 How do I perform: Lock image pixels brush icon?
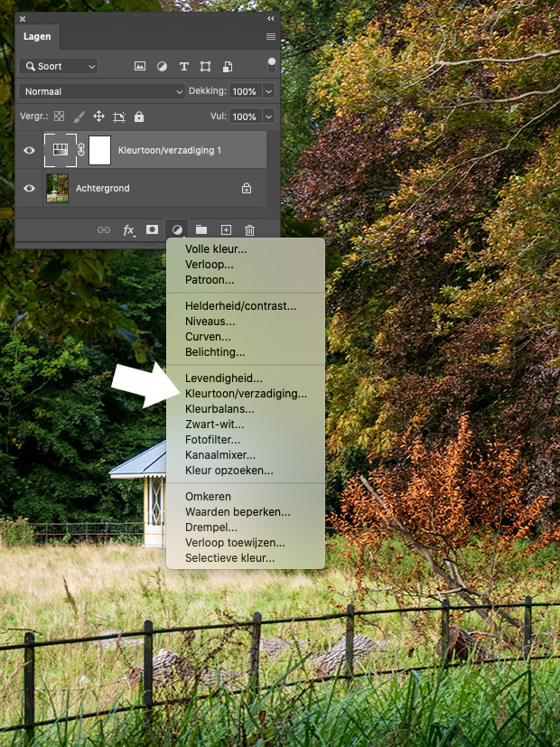tap(79, 117)
